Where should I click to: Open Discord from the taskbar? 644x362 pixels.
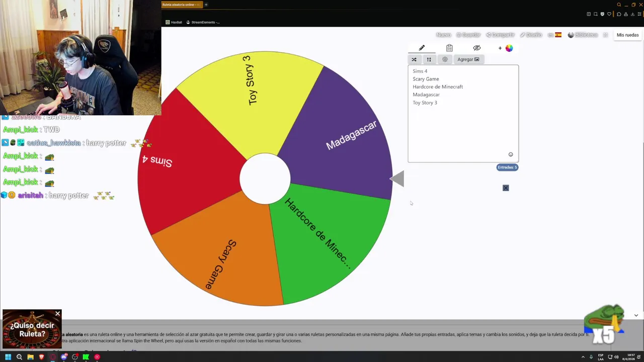(64, 357)
